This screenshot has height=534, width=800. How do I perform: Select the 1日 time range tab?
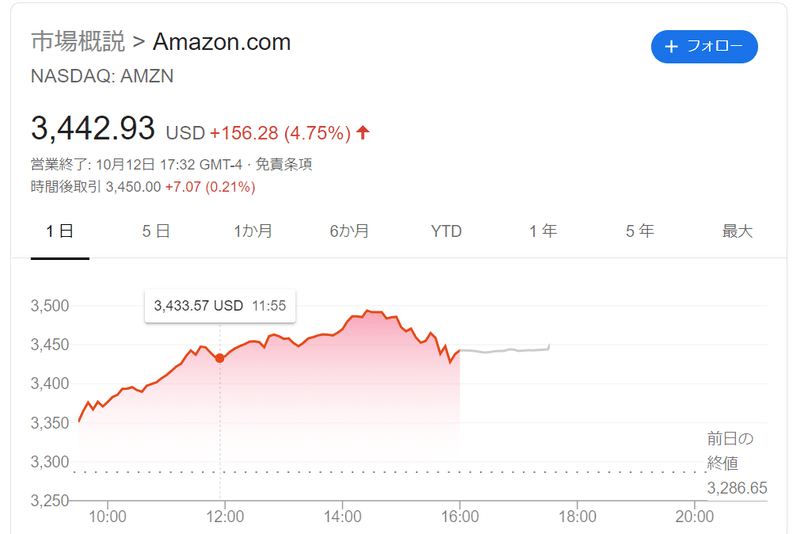60,231
